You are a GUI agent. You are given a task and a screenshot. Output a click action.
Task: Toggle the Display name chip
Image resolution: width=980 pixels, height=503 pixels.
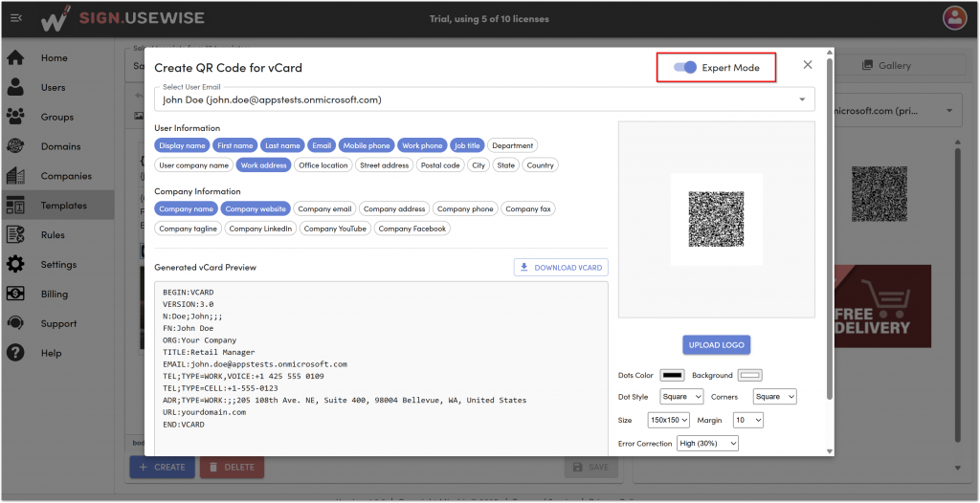click(x=182, y=145)
